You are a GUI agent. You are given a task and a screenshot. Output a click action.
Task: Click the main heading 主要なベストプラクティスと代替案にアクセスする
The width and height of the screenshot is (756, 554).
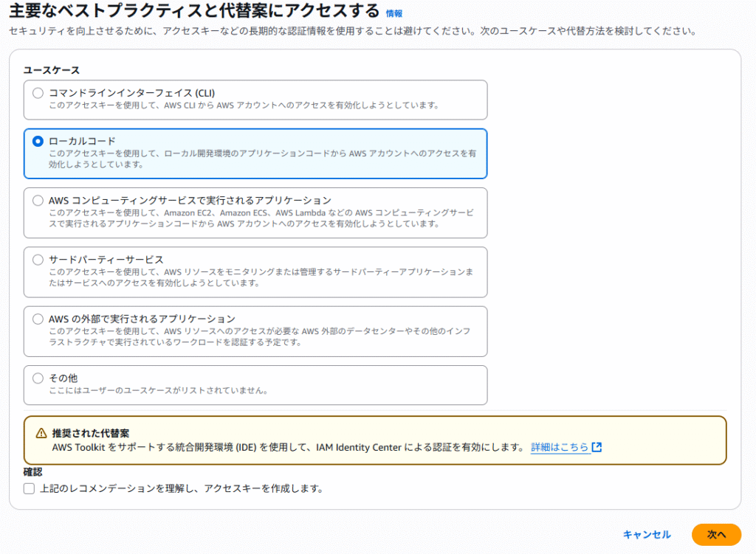point(194,10)
